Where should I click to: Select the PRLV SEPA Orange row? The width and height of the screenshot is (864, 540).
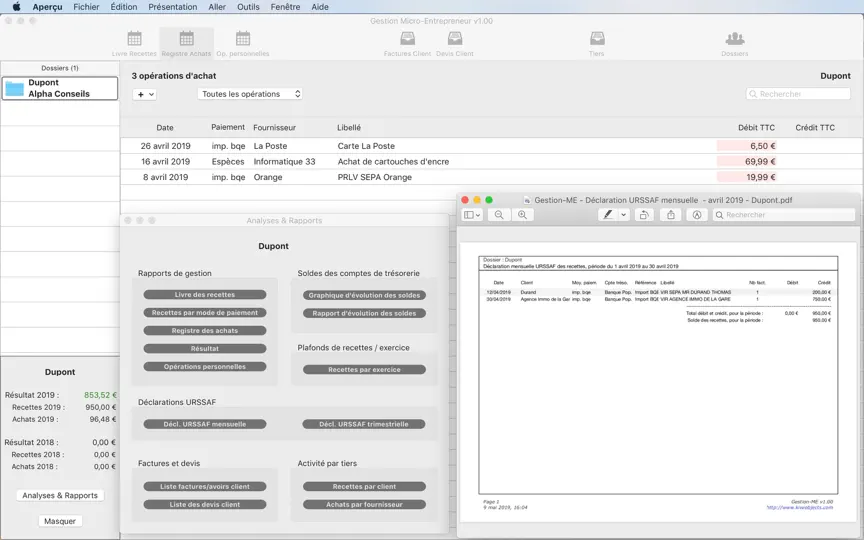point(492,177)
